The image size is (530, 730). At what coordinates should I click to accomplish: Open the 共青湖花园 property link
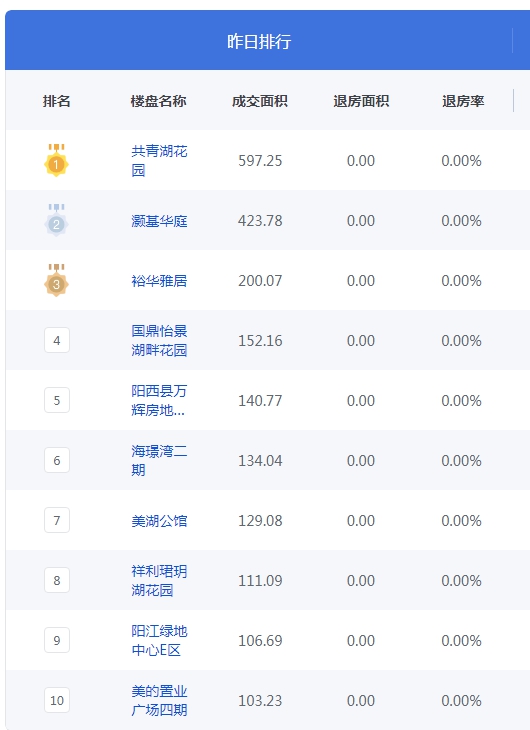159,161
